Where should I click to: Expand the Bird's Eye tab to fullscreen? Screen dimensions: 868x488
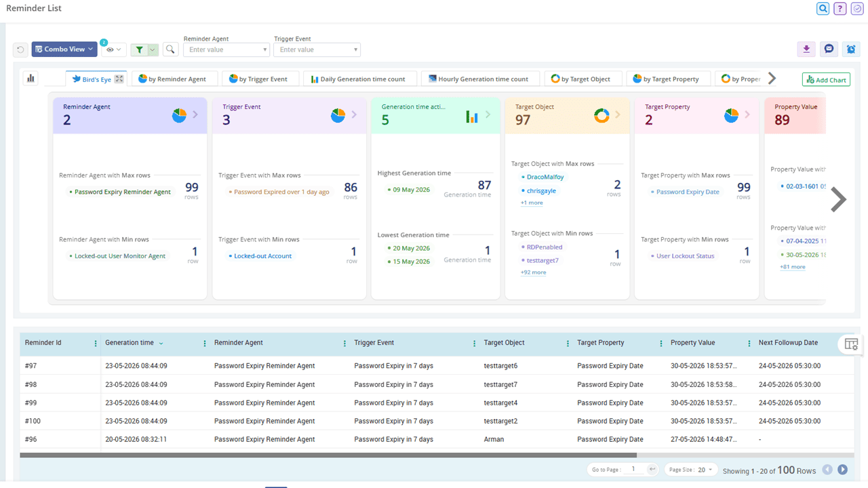[x=119, y=79]
